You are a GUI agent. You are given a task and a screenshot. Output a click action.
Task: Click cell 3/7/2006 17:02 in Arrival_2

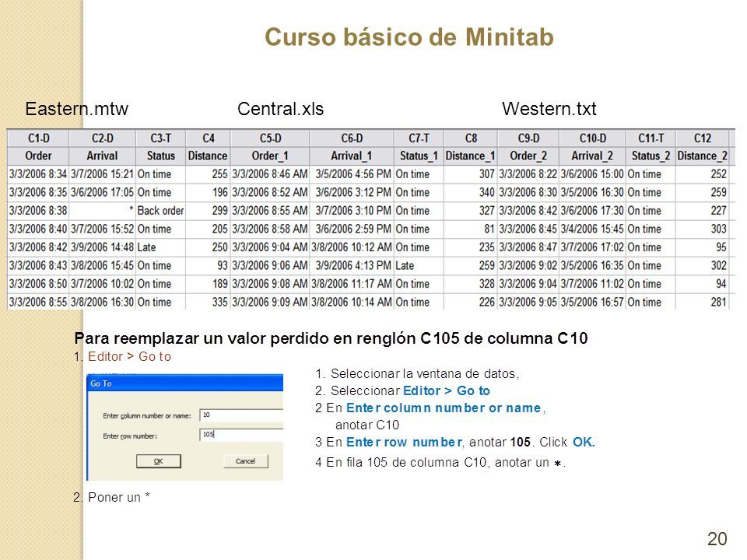click(x=593, y=247)
